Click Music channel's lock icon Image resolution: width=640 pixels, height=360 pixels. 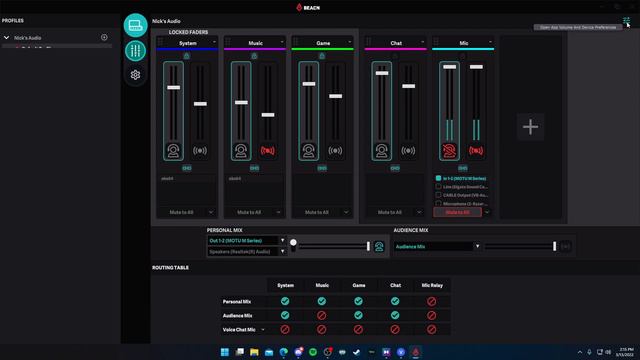[254, 56]
